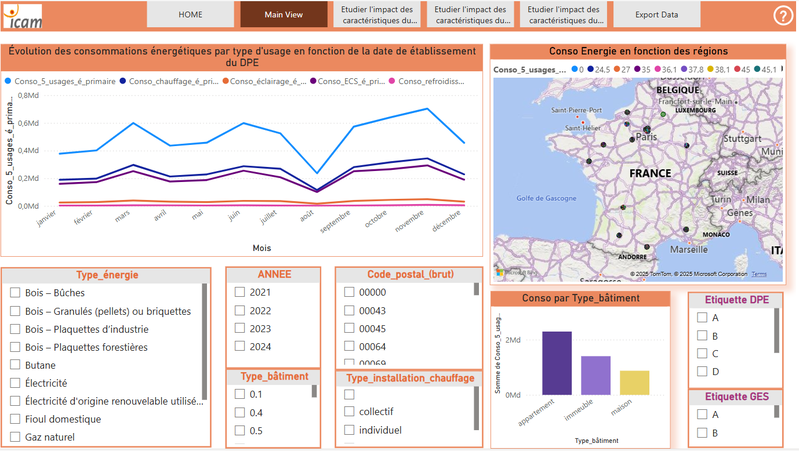This screenshot has height=451, width=799.
Task: Click the Conso_chauffage legend dot
Action: (122, 81)
